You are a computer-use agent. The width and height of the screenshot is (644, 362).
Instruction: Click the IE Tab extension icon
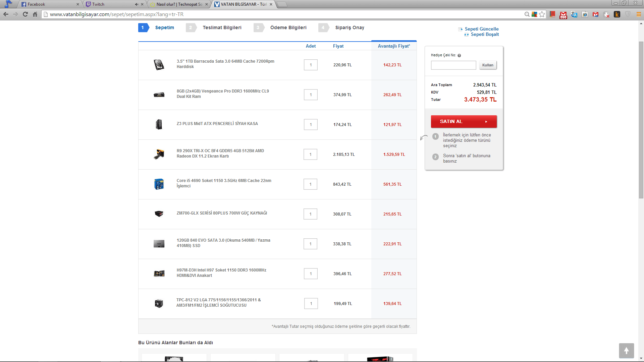coord(585,14)
